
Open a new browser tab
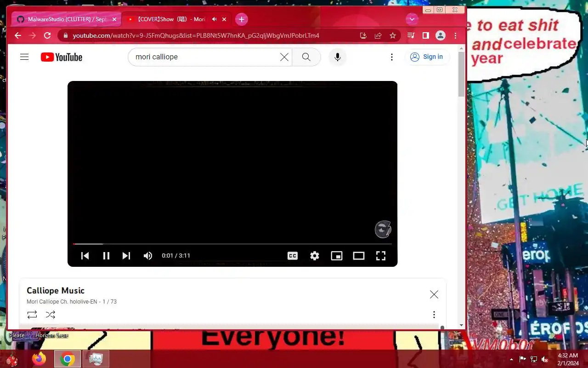coord(242,19)
